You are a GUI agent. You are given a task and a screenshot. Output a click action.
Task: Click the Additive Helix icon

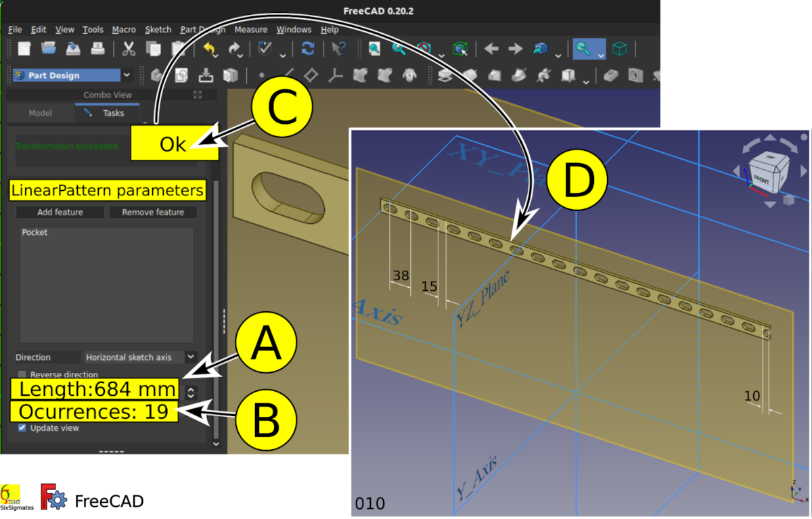tap(544, 75)
